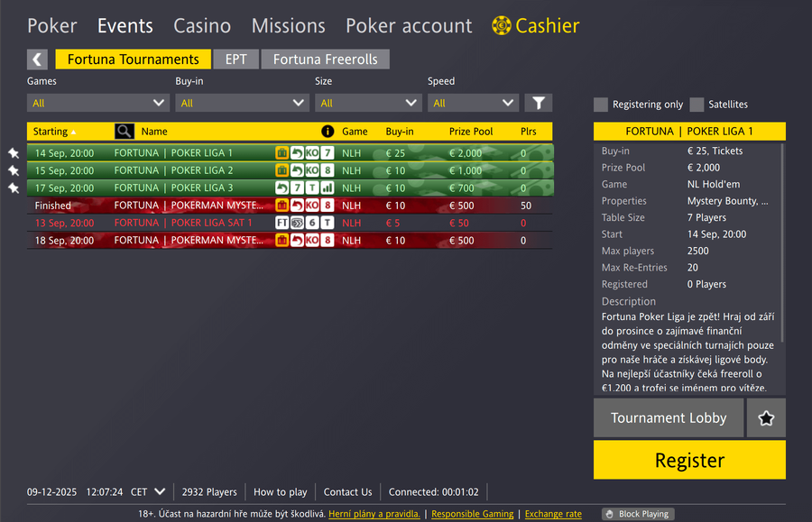Click the bar chart icon in POKER LIGA 3 row
812x522 pixels.
click(328, 188)
